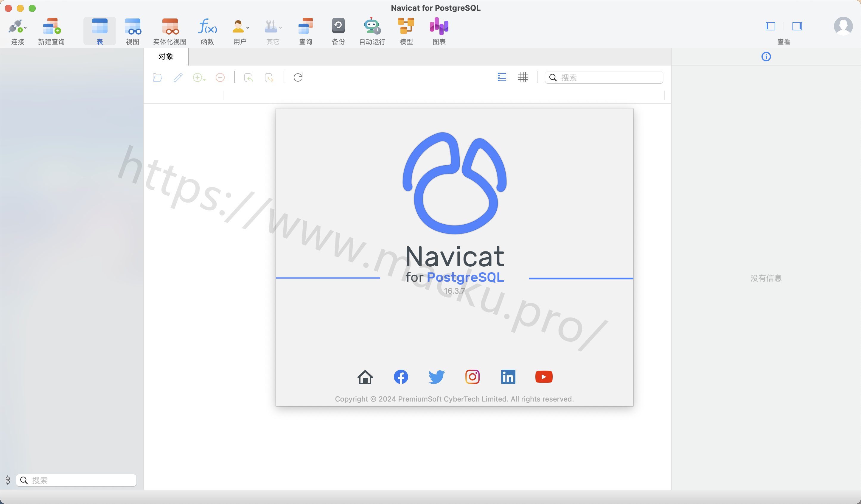Open Materialized View (实体化视图) icon
This screenshot has height=504, width=861.
(x=170, y=26)
